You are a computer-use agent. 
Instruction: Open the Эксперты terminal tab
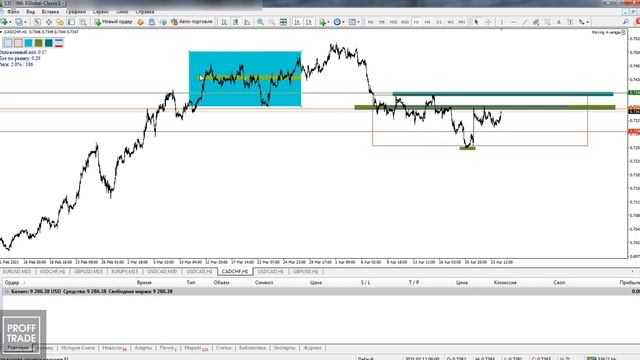[284, 348]
